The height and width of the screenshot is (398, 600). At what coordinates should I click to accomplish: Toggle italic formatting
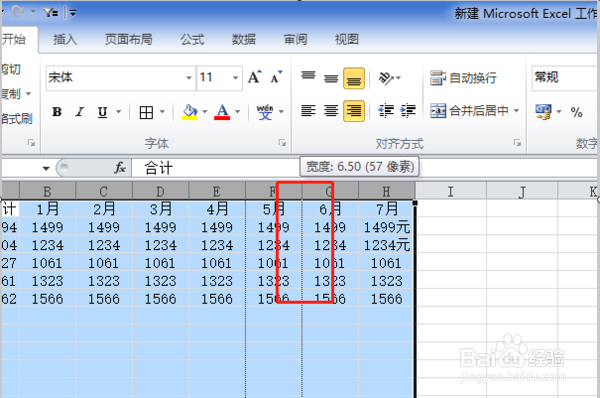pos(80,112)
